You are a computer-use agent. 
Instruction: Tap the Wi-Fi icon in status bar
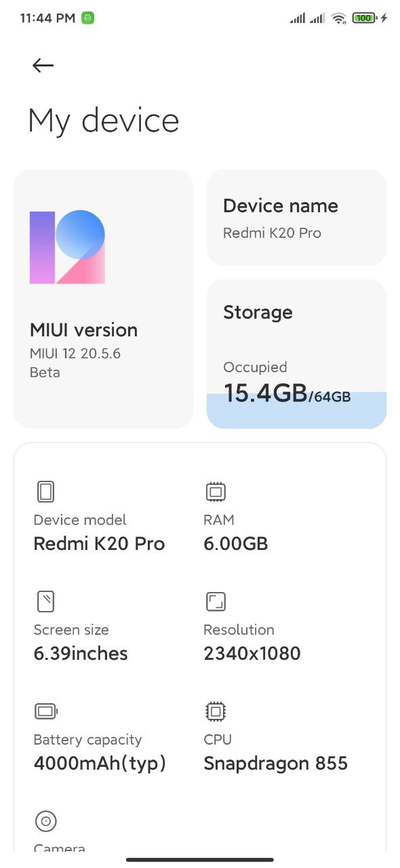(339, 18)
